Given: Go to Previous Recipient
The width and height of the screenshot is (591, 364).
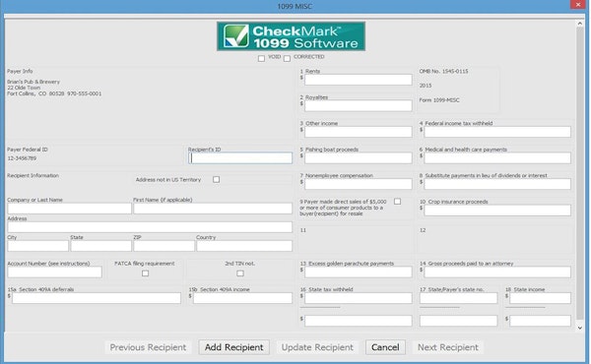Looking at the screenshot, I should (x=148, y=347).
